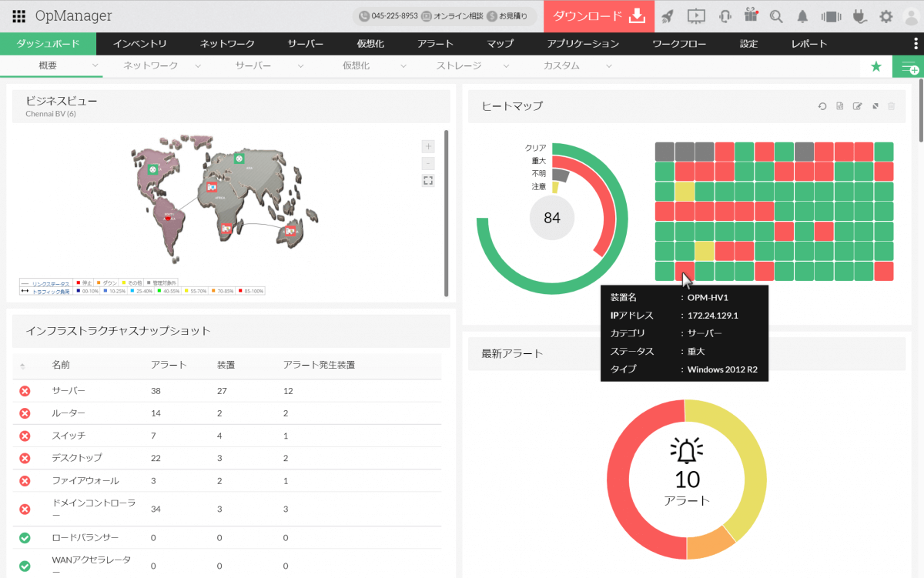This screenshot has height=578, width=924.
Task: Click the rocket quick-start icon
Action: pos(668,16)
